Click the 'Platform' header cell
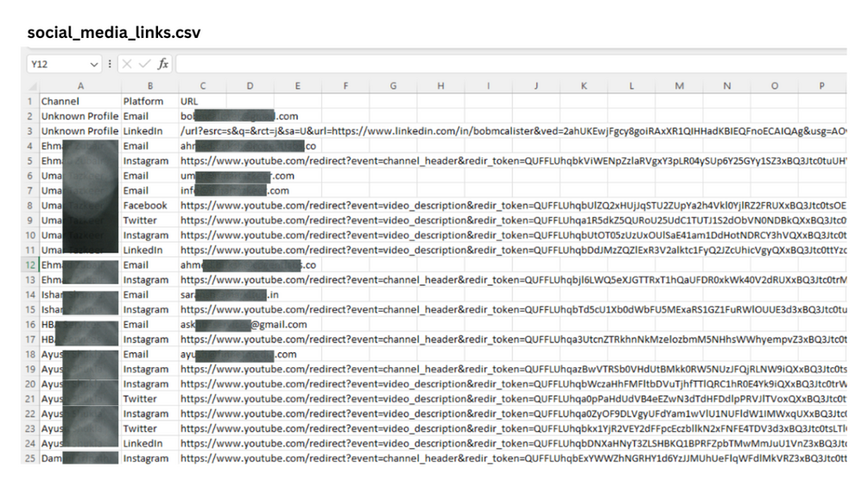868x488 pixels. click(150, 101)
